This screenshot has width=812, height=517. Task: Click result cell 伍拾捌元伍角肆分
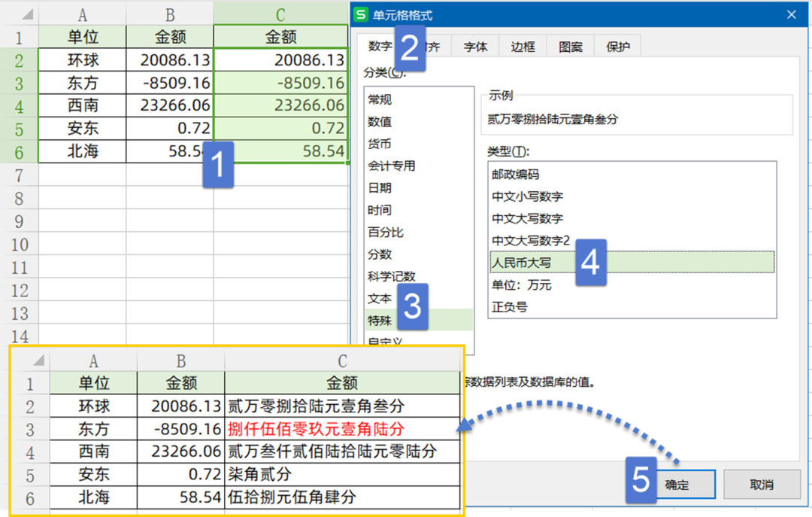342,497
